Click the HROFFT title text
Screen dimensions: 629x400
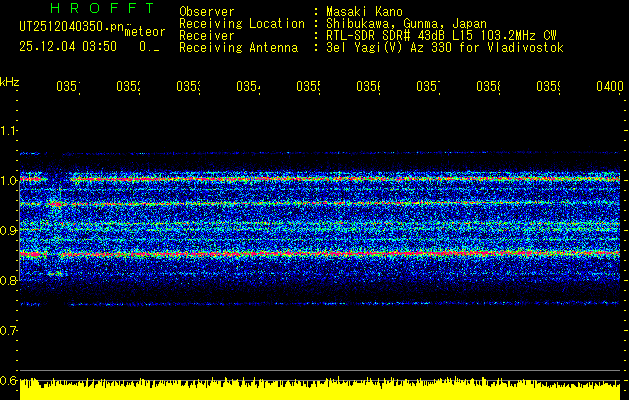tap(102, 8)
